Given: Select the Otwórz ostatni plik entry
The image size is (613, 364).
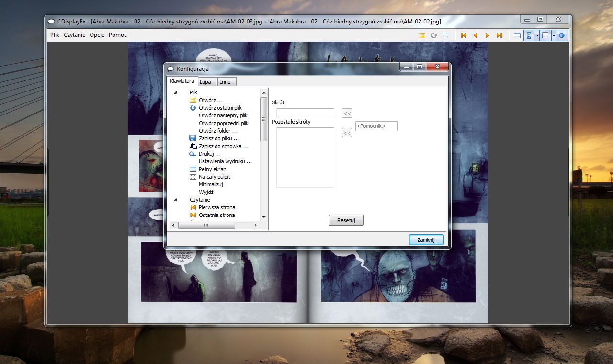Looking at the screenshot, I should click(x=220, y=108).
